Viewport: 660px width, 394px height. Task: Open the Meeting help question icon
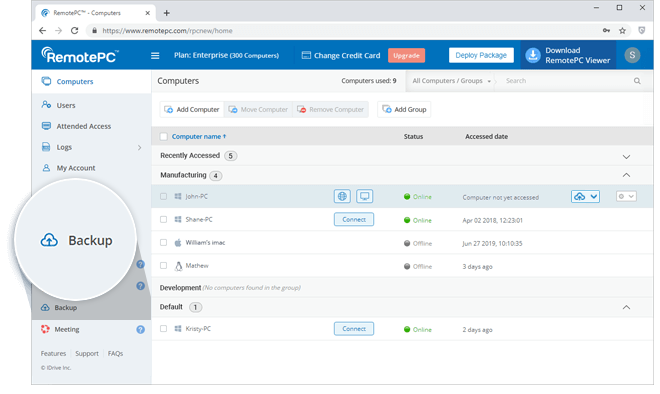(141, 330)
